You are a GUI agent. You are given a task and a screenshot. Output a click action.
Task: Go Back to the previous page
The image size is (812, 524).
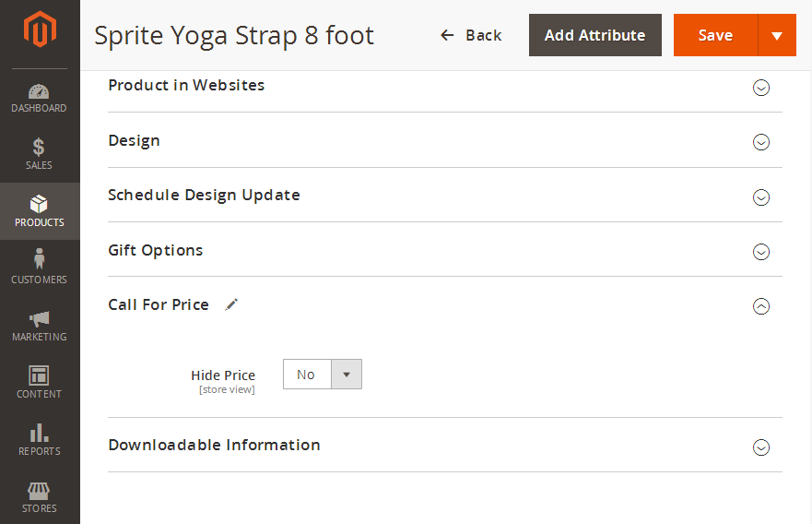click(x=471, y=35)
